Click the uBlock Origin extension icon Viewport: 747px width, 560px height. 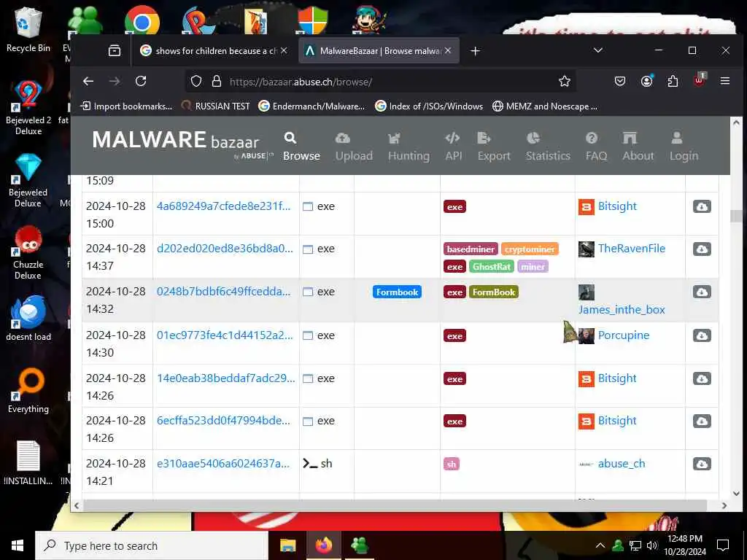[699, 80]
